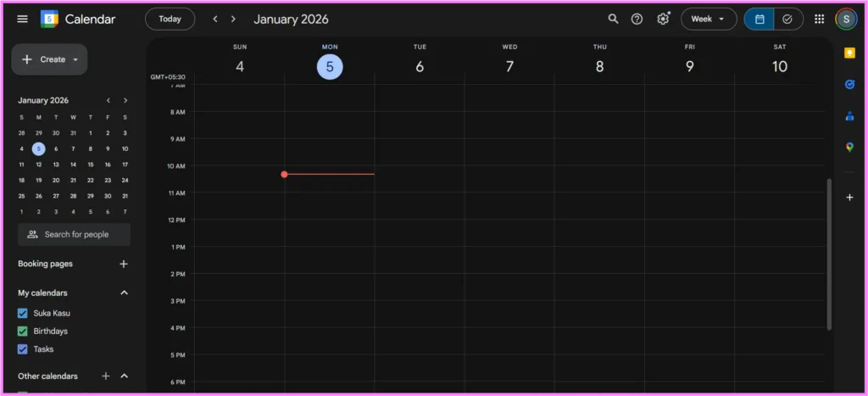Switch to the Calendar view tab
The height and width of the screenshot is (396, 868).
coord(759,19)
